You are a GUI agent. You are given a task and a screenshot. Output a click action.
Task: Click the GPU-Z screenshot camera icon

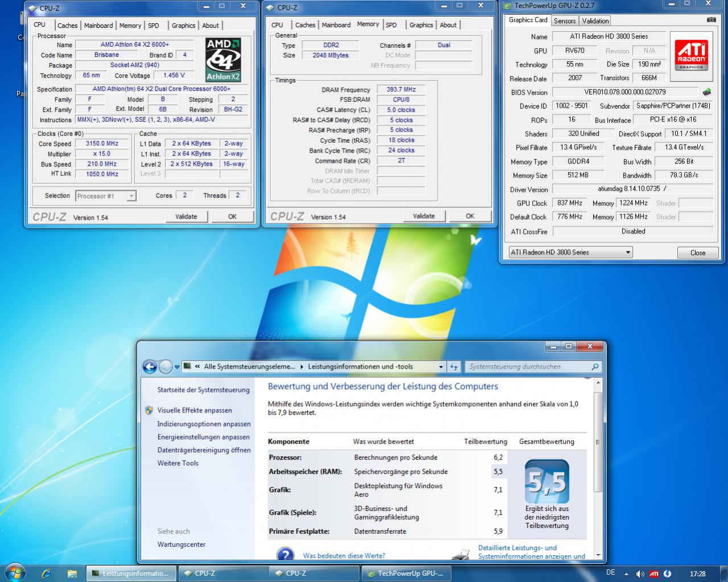(x=711, y=20)
